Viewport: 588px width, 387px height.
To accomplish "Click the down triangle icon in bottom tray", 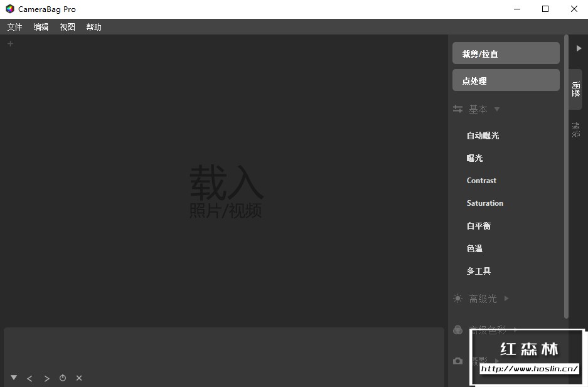I will point(14,377).
